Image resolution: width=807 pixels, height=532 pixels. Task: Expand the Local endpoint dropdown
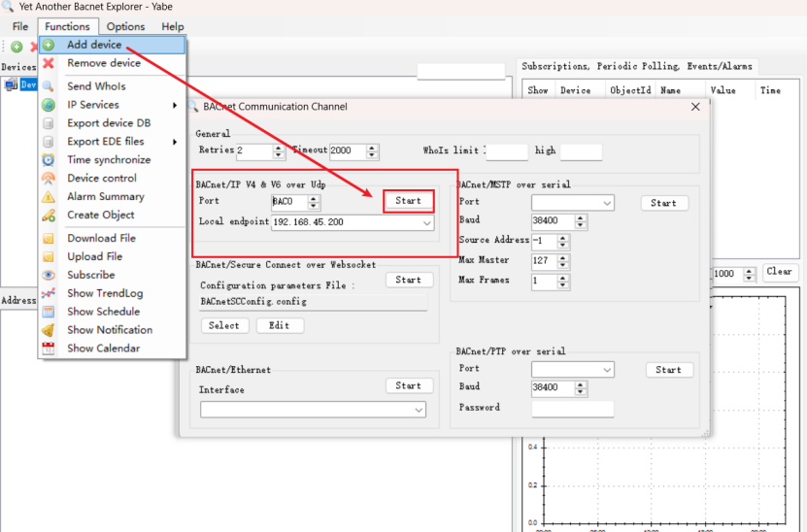426,222
